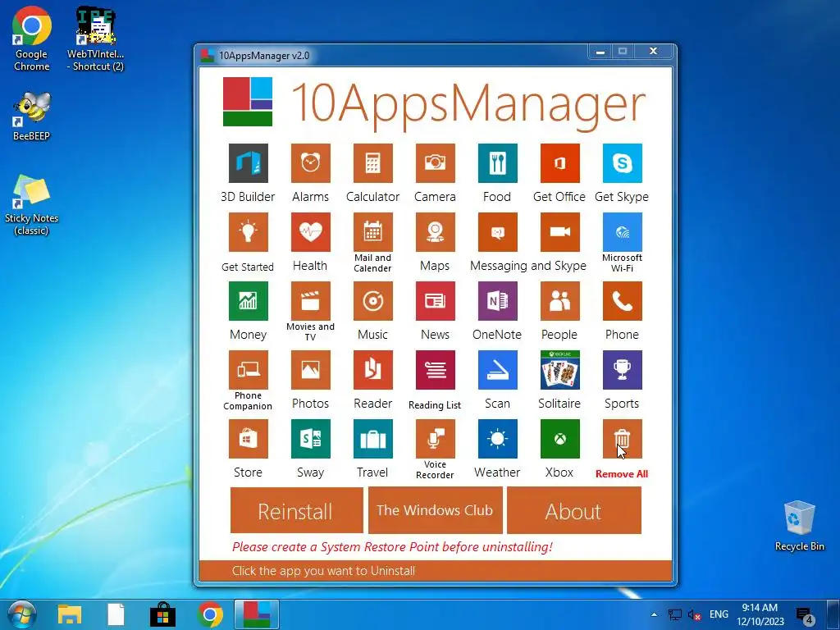Select the BeeBEEP desktop shortcut
This screenshot has width=840, height=630.
point(32,116)
